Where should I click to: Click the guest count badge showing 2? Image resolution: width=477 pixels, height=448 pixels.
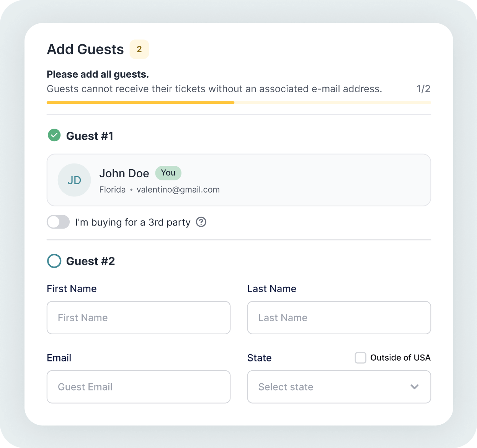pos(139,49)
